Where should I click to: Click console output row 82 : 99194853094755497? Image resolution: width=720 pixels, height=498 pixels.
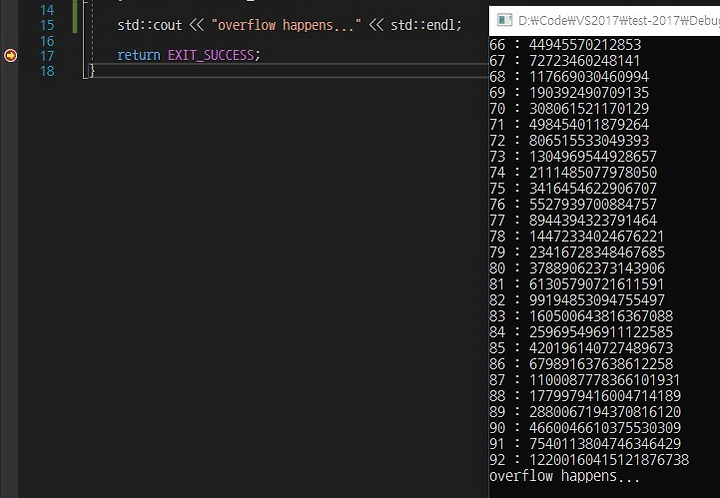[577, 300]
